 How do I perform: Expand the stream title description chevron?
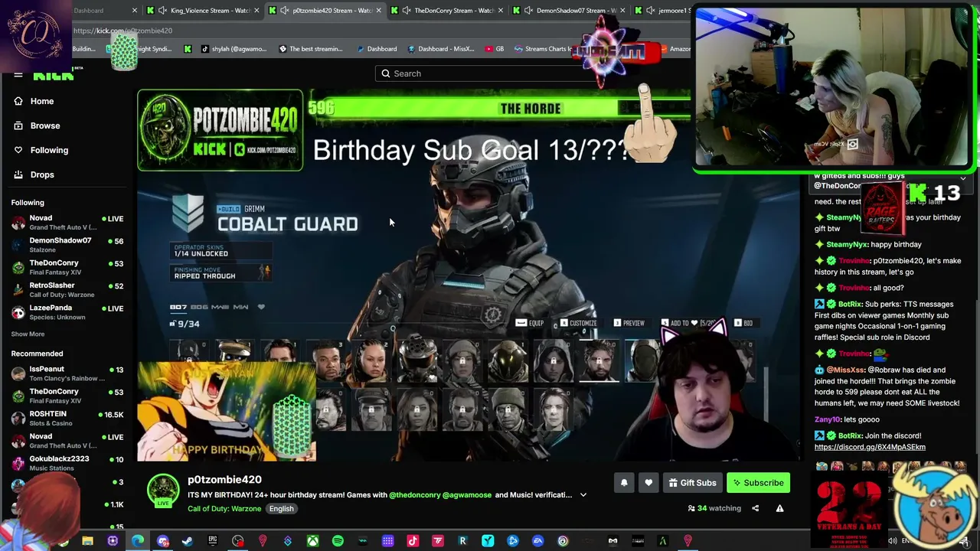click(583, 495)
